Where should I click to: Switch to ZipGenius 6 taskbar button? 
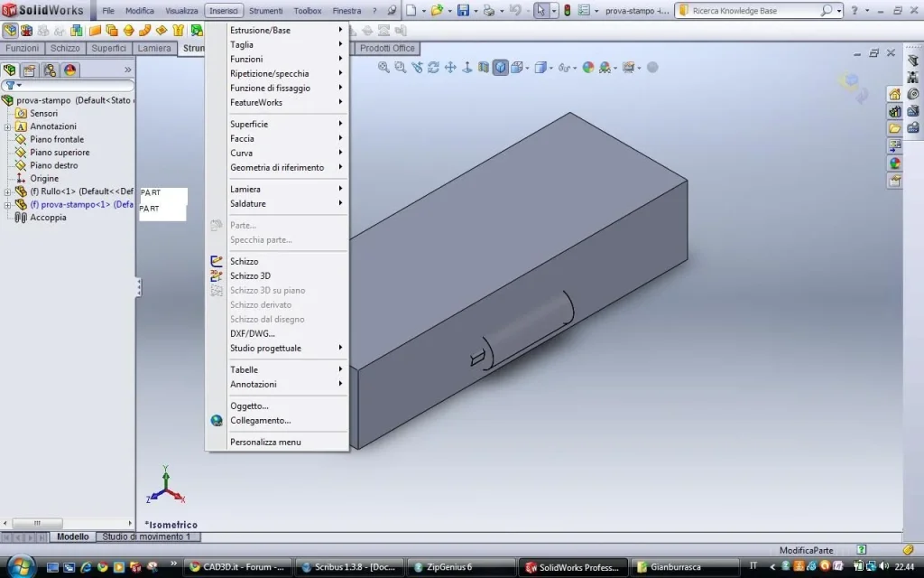coord(461,567)
